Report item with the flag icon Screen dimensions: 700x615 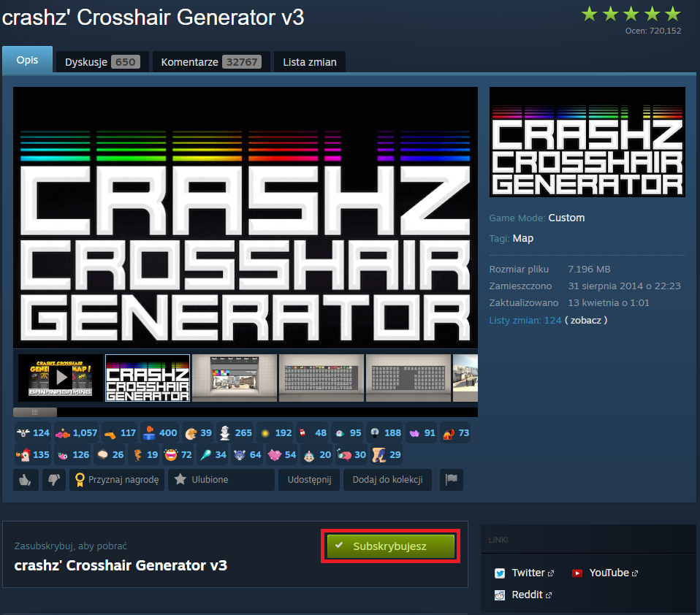452,480
